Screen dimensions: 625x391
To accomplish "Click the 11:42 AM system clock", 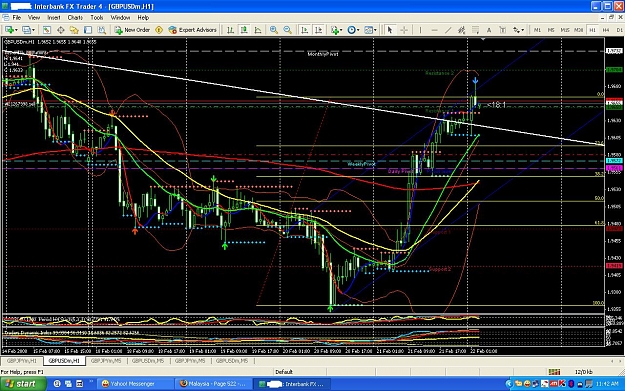I will click(x=607, y=384).
